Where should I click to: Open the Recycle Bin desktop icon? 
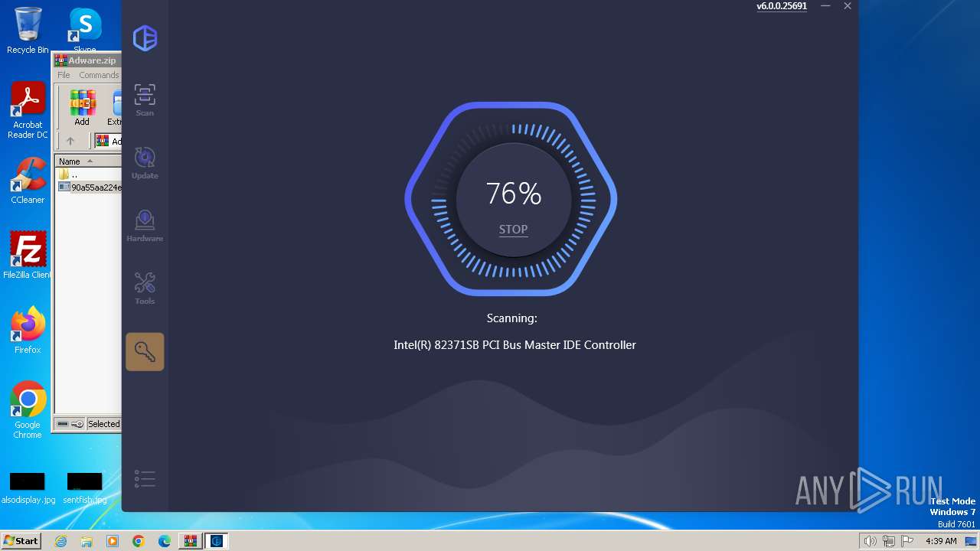pyautogui.click(x=28, y=31)
